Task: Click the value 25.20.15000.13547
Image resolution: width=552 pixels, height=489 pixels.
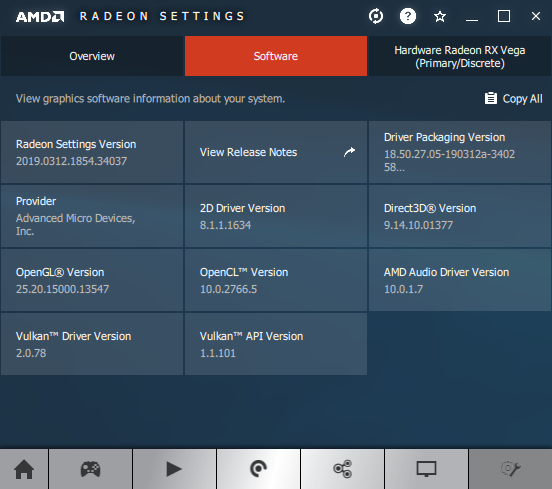Action: [x=62, y=289]
